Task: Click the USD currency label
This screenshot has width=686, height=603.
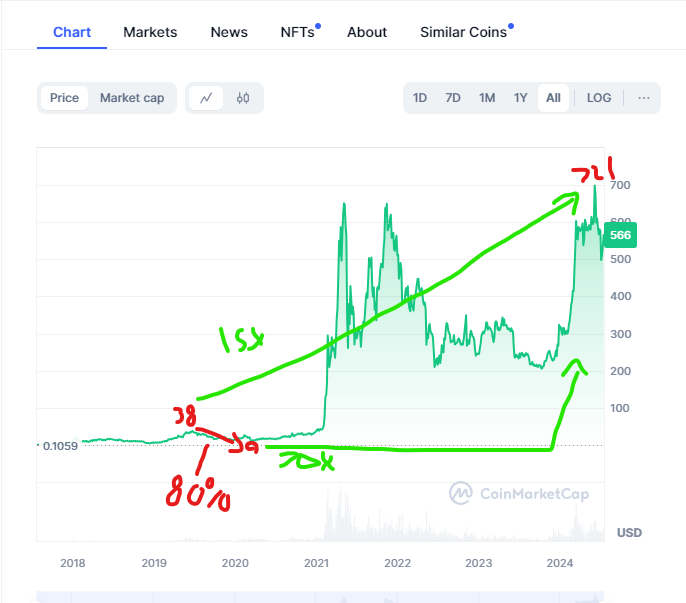Action: pos(629,533)
